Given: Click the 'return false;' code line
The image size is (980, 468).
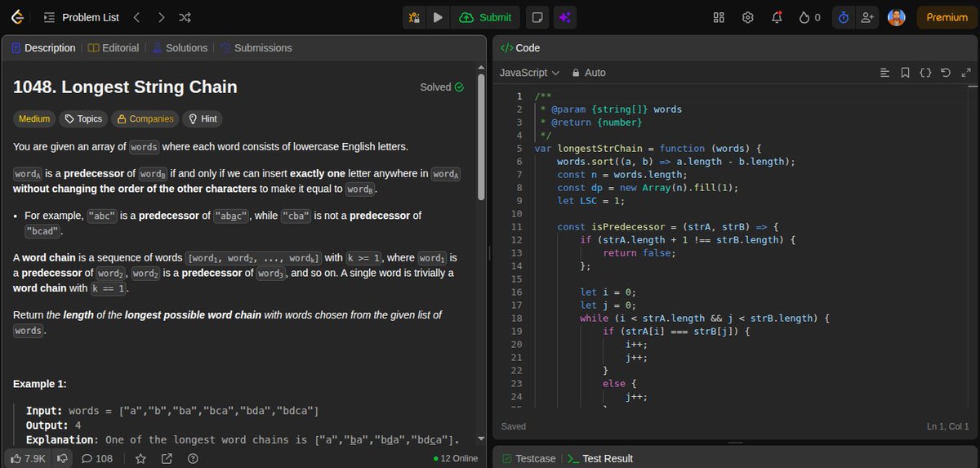Looking at the screenshot, I should tap(639, 253).
